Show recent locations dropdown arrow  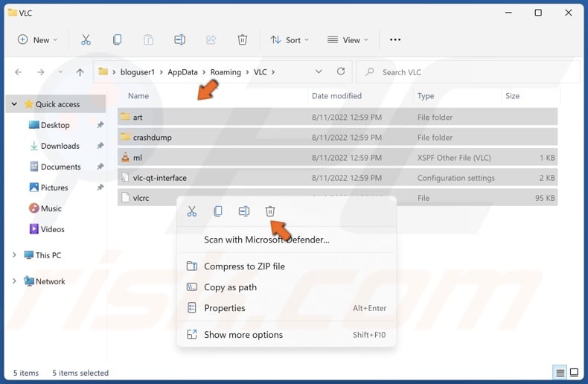60,72
